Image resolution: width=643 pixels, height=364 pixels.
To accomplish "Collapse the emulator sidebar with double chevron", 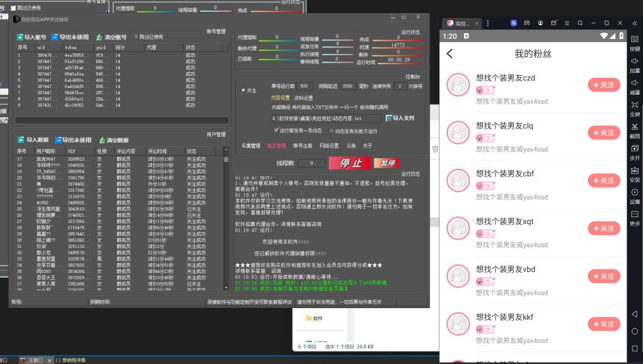I will [x=635, y=23].
